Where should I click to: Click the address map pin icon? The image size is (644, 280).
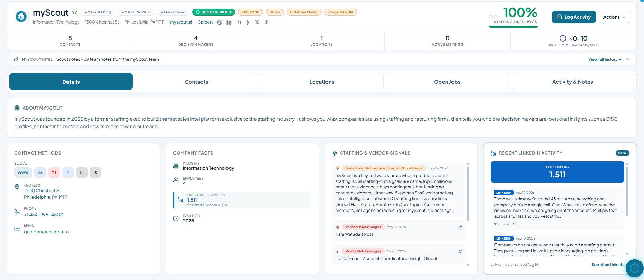pyautogui.click(x=17, y=187)
